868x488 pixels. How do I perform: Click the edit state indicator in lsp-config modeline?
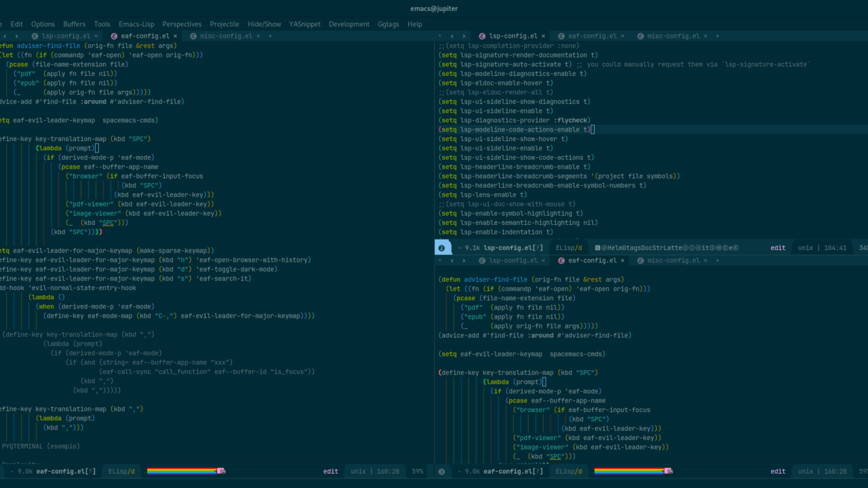778,248
